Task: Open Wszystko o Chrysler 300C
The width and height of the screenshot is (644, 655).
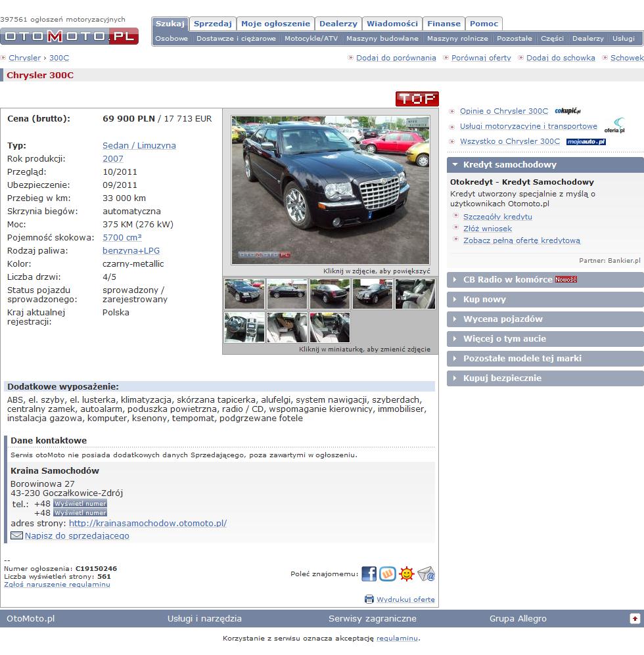Action: pyautogui.click(x=510, y=141)
